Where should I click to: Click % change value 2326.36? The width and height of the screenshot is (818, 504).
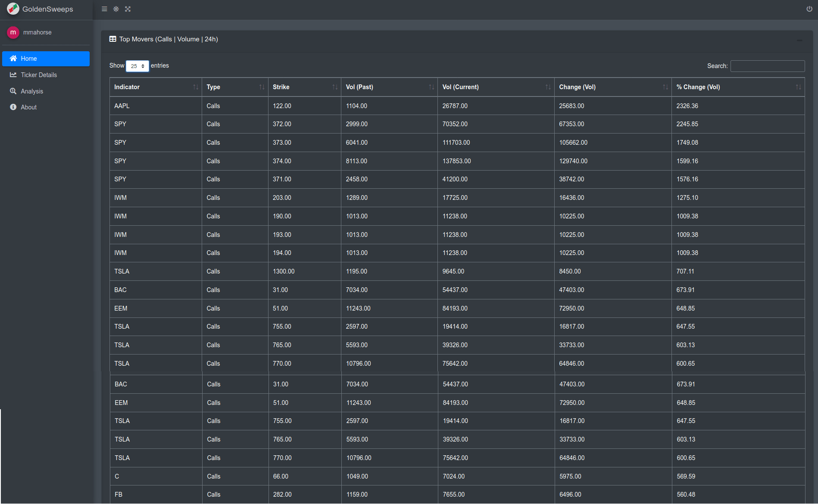click(x=687, y=106)
